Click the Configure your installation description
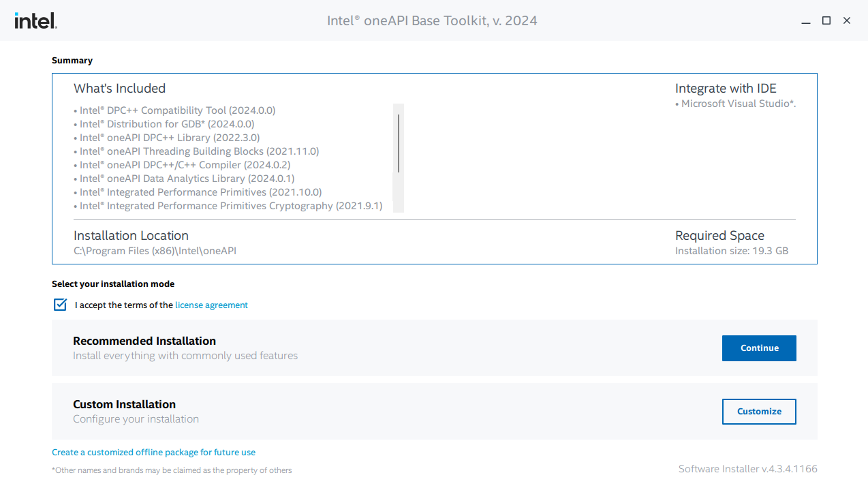 136,419
